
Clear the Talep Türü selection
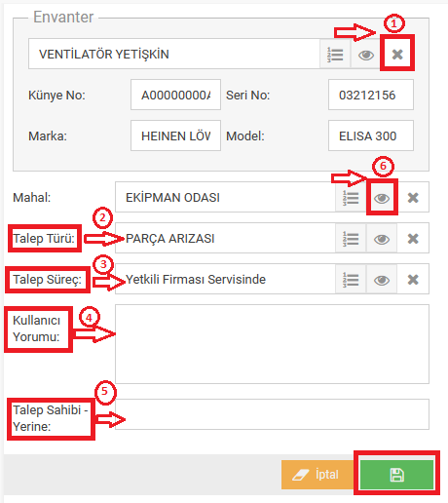[413, 238]
